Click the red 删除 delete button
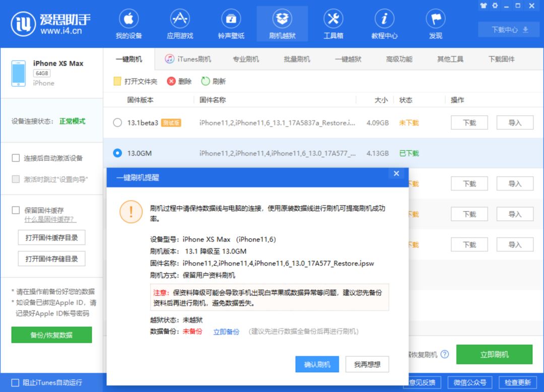Image resolution: width=544 pixels, height=392 pixels. coord(179,81)
